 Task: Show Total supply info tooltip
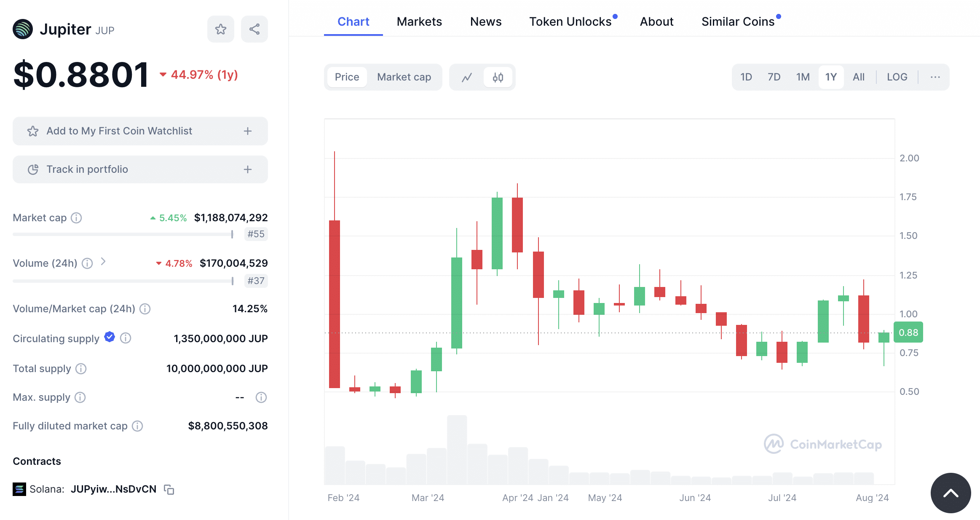[x=81, y=369]
